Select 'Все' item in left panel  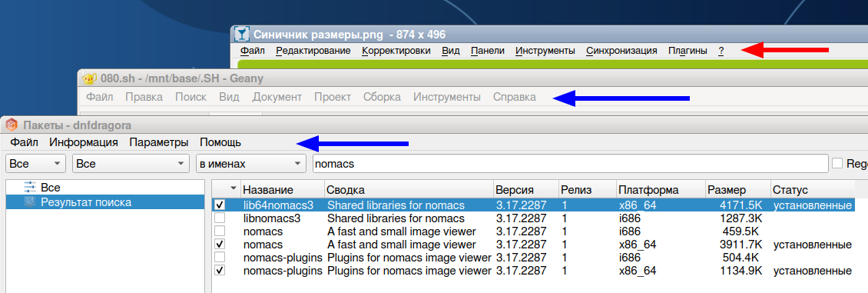coord(105,188)
